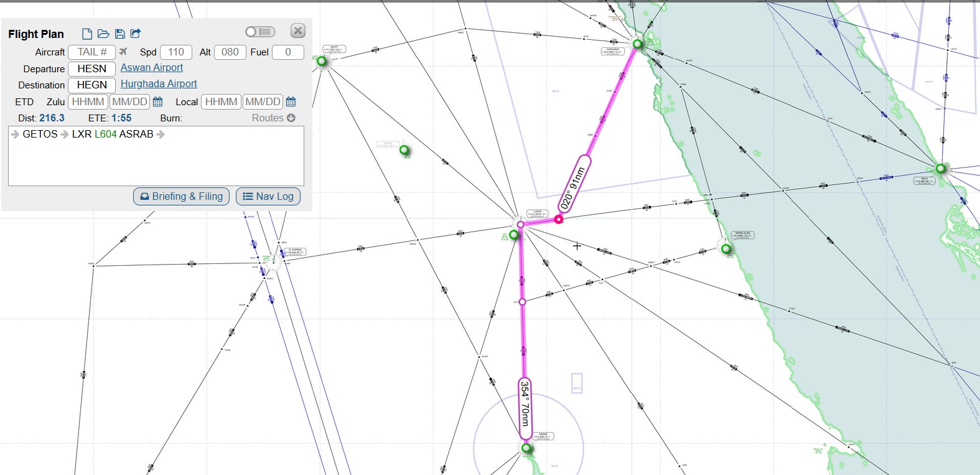The width and height of the screenshot is (980, 475).
Task: Toggle the flight plan list view switch
Action: click(260, 32)
